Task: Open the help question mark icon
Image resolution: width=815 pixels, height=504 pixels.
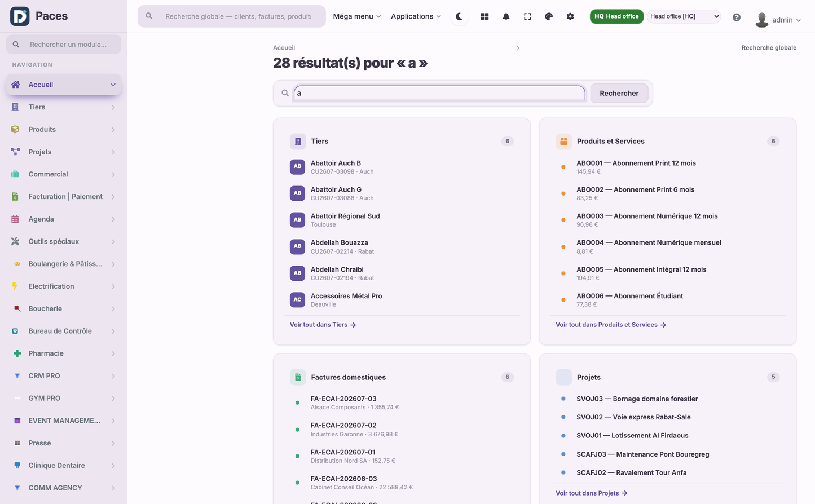Action: [737, 17]
